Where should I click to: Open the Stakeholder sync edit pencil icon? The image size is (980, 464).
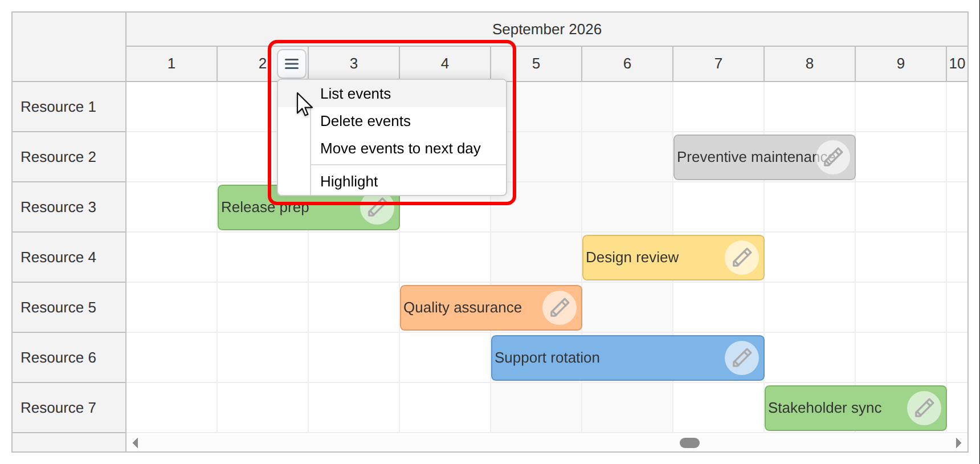pos(924,408)
